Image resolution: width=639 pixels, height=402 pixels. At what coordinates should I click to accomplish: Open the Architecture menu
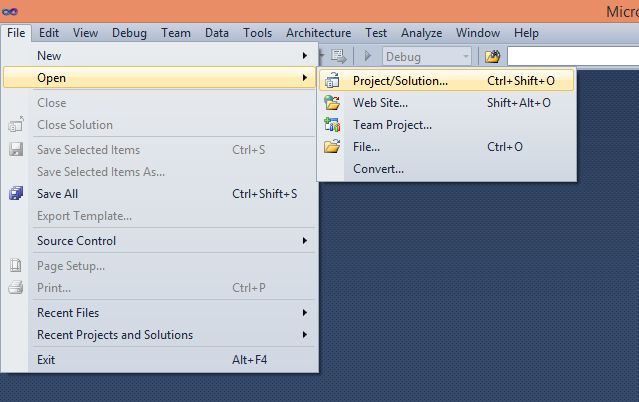(x=318, y=33)
